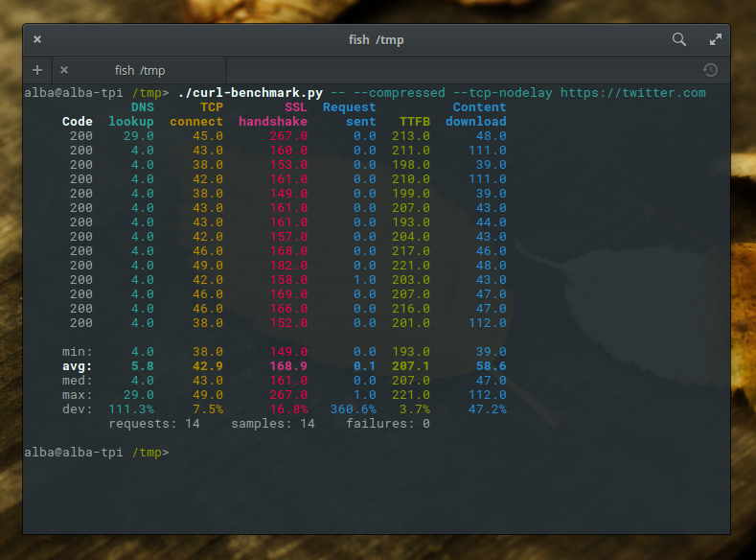Screen dimensions: 756x560
Task: Click the TTFB value '204.0'
Action: click(411, 236)
